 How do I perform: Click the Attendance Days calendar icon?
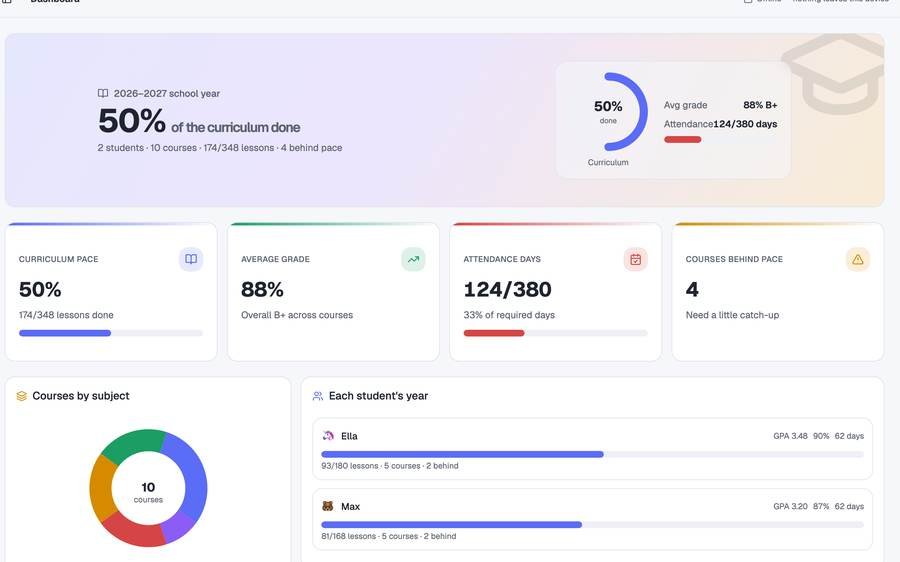point(635,259)
